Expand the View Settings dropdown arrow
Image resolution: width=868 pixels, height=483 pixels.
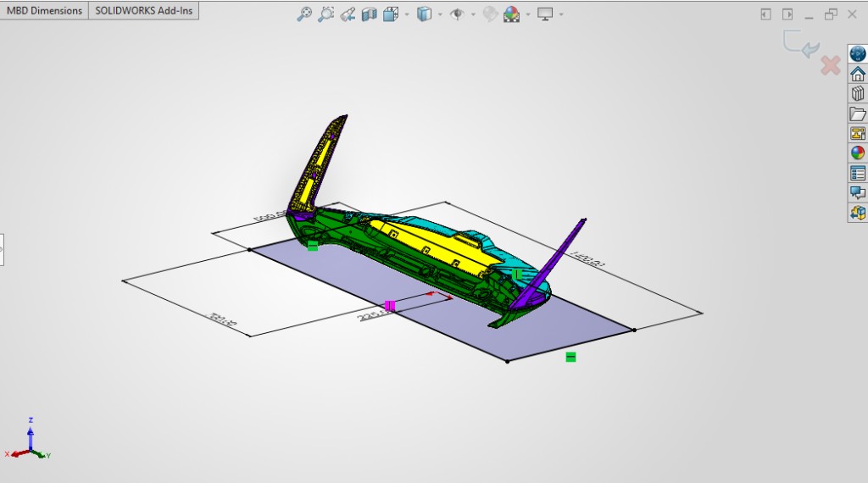tap(561, 14)
